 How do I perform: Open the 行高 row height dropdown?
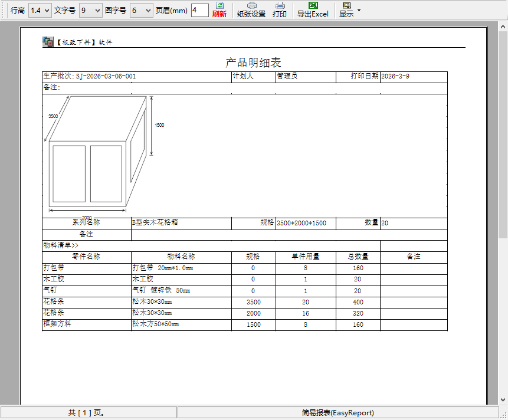pyautogui.click(x=47, y=11)
